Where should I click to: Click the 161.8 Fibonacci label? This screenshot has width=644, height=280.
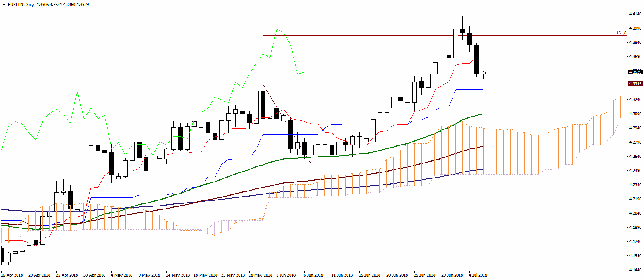(x=621, y=33)
